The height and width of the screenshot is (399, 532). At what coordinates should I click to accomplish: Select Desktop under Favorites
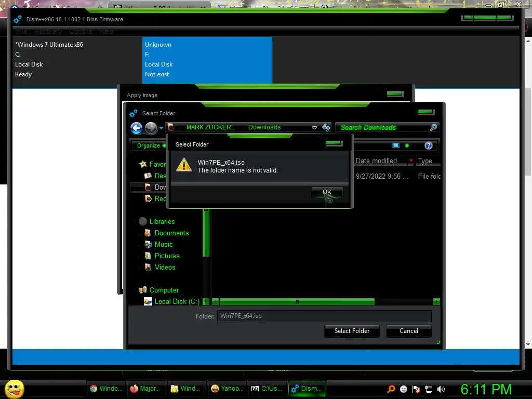pyautogui.click(x=155, y=176)
